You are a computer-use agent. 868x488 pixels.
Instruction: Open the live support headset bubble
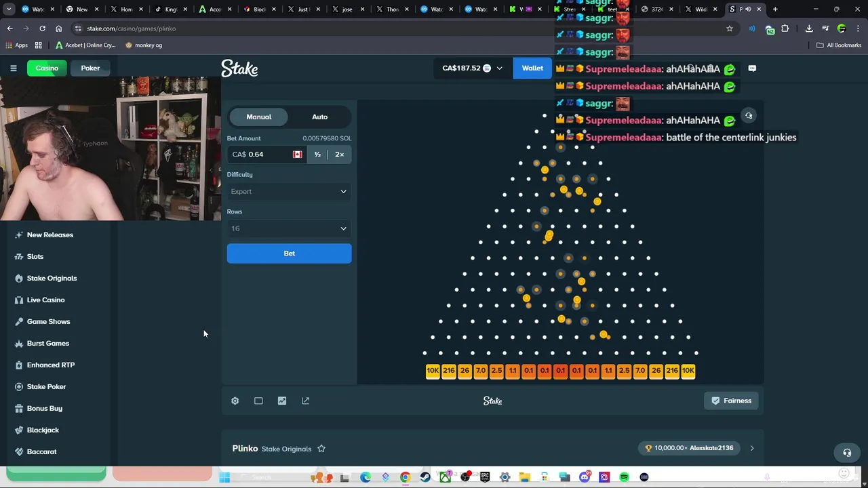point(847,452)
